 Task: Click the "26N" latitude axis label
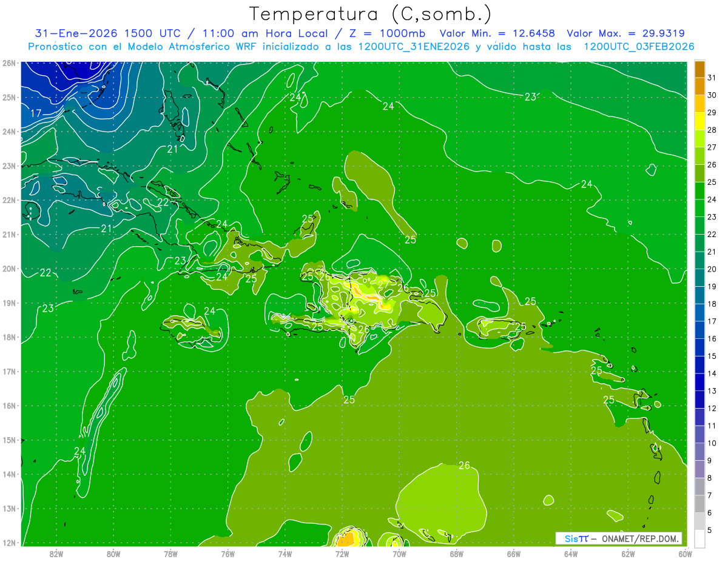(8, 63)
